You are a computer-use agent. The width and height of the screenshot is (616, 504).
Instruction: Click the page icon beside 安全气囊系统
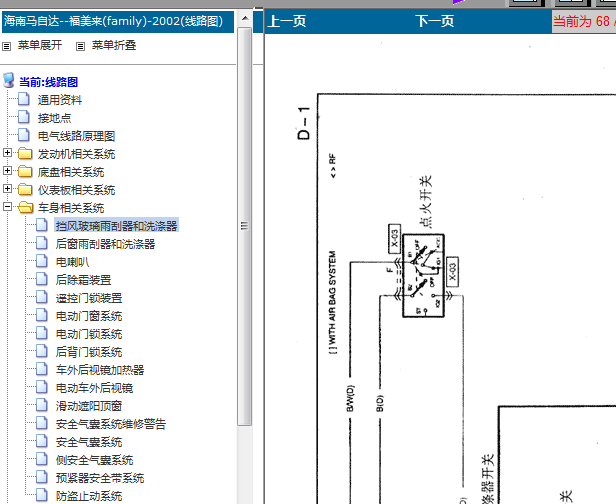[x=42, y=441]
